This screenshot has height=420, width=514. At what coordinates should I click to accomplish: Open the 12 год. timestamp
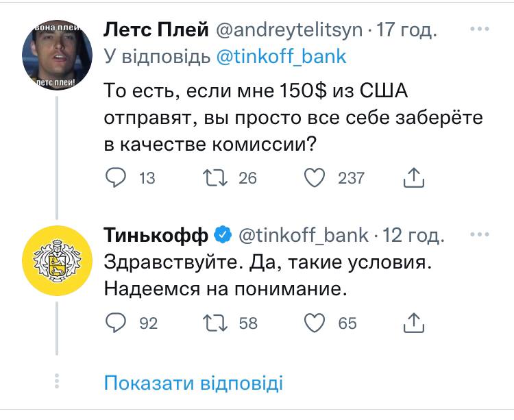415,236
